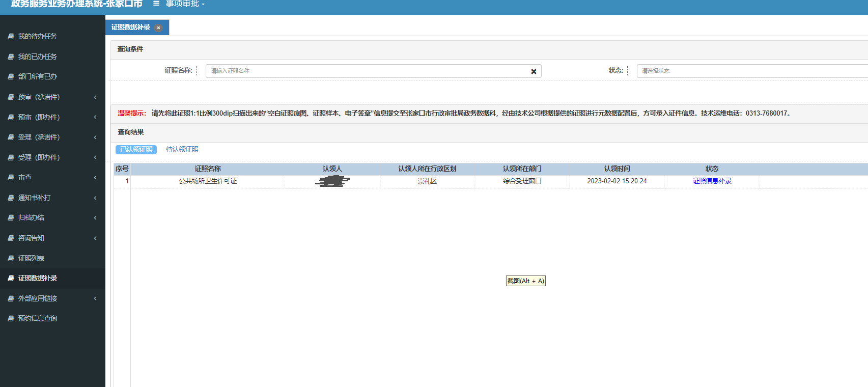The width and height of the screenshot is (868, 387).
Task: Close the 证照数据补录 tab
Action: 158,27
